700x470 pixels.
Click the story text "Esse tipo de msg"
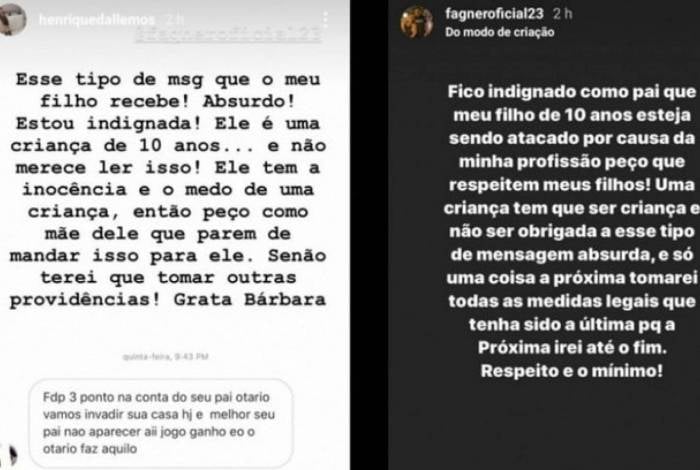[110, 79]
